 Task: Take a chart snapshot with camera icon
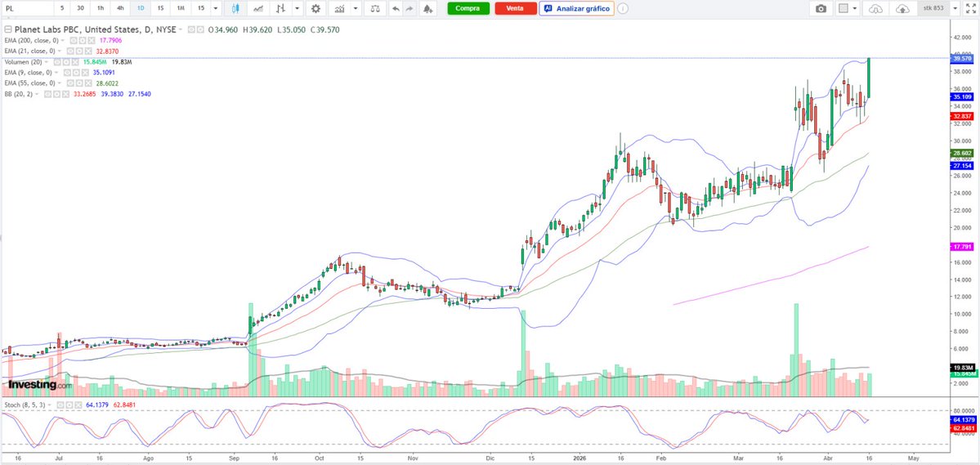tap(821, 9)
